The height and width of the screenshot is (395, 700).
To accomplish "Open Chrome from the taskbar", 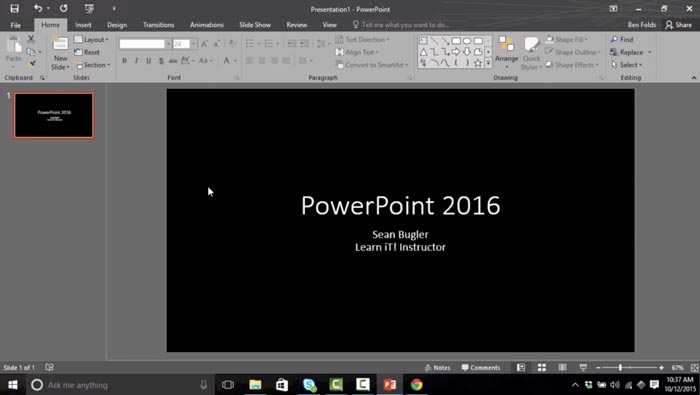I will point(417,385).
